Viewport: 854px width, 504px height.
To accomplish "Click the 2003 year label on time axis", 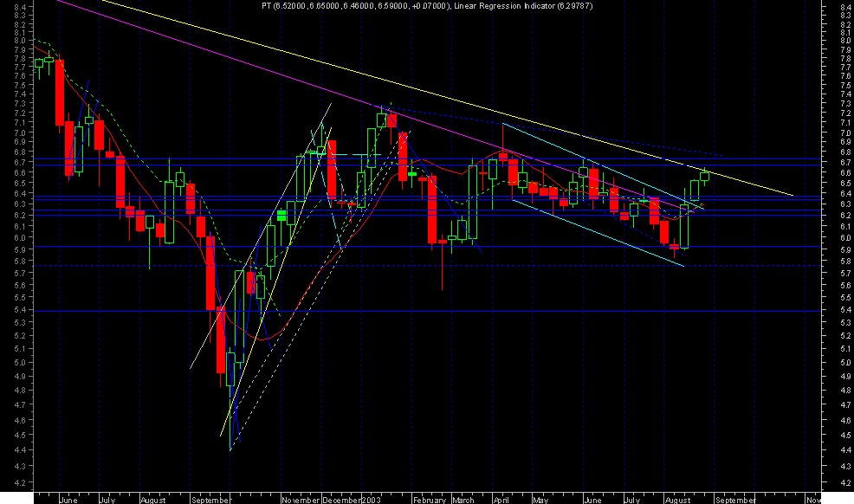I will pyautogui.click(x=372, y=500).
